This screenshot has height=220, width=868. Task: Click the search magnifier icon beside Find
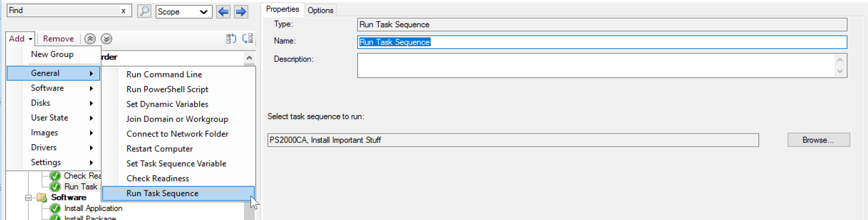pyautogui.click(x=144, y=11)
